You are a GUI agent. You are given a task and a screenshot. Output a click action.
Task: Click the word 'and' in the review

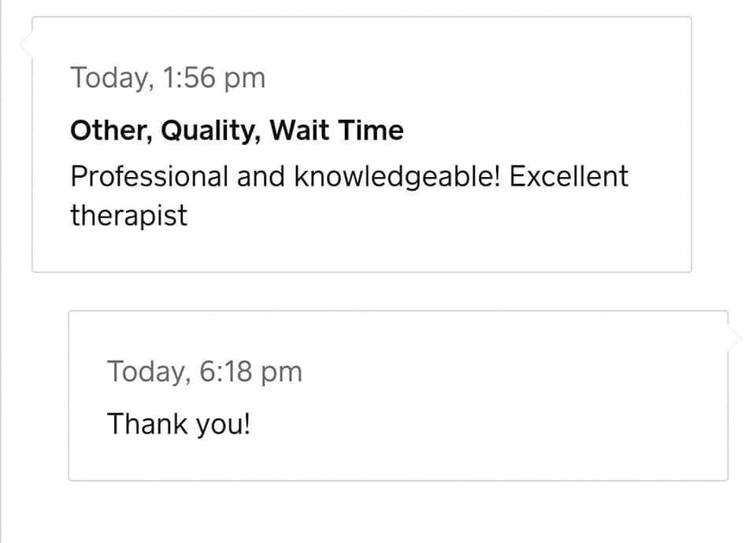pos(261,175)
